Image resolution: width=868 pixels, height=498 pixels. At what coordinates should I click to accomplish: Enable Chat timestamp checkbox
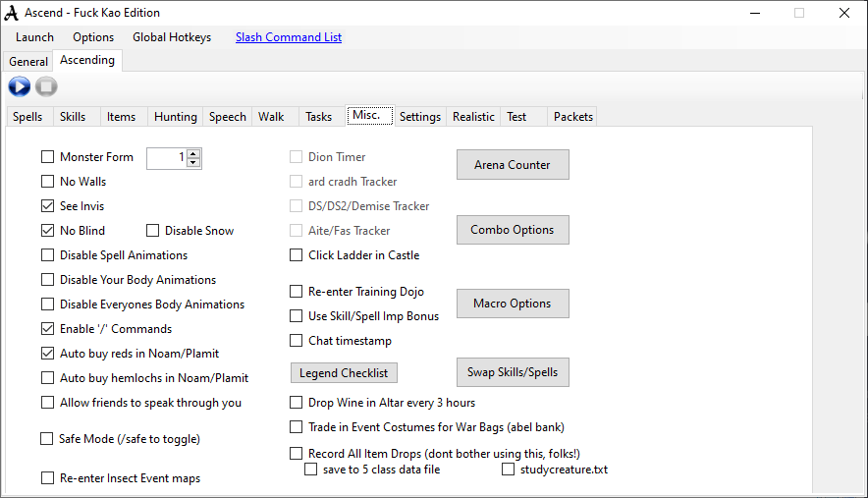coord(297,341)
